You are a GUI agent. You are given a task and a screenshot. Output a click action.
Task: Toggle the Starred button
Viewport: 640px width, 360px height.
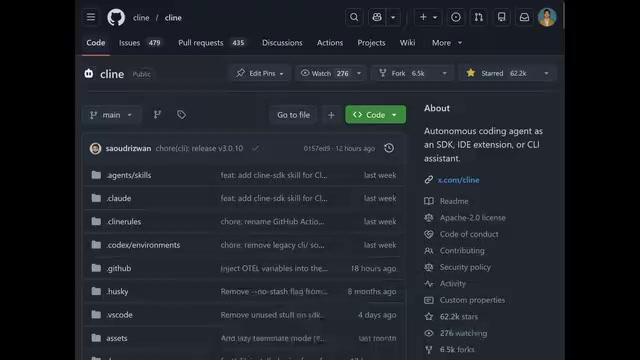point(497,73)
